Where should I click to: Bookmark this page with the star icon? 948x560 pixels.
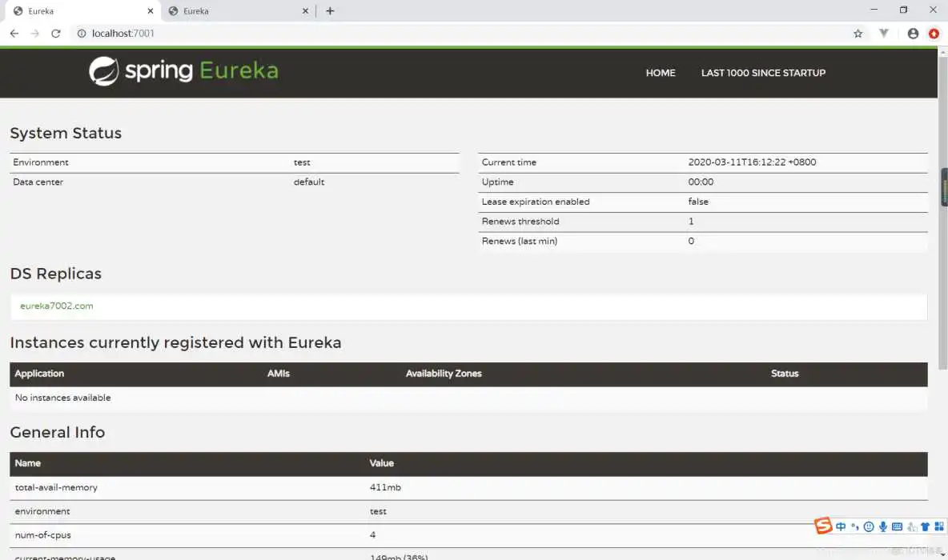pyautogui.click(x=858, y=34)
